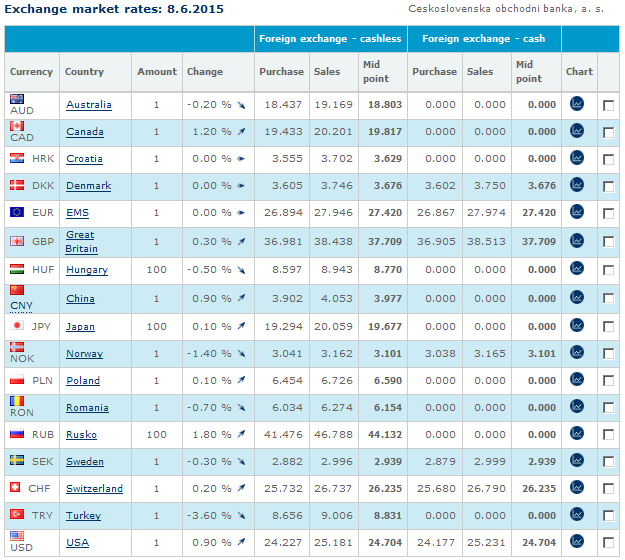Tick the checkbox in the Norway row

click(608, 354)
